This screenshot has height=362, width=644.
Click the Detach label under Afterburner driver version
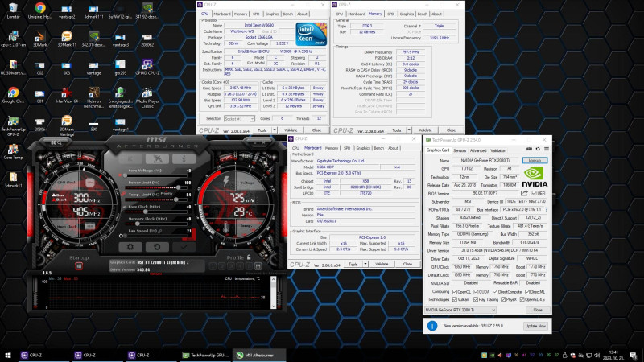point(155,274)
